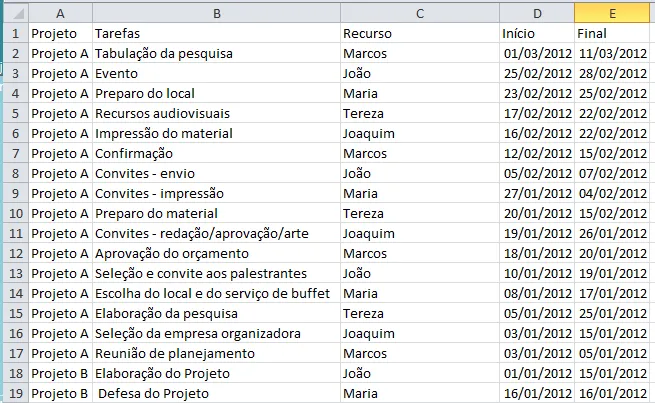This screenshot has width=655, height=403.
Task: Select column A header
Action: tap(61, 13)
